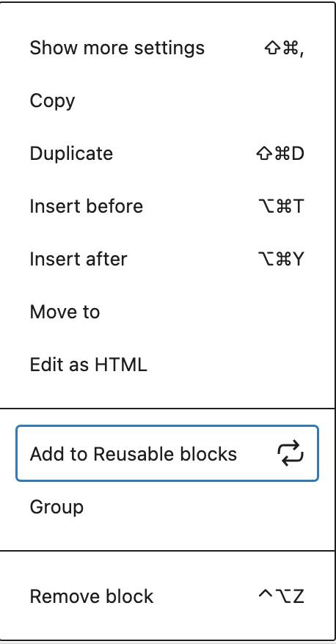336x644 pixels.
Task: Select the Group option
Action: [167, 507]
